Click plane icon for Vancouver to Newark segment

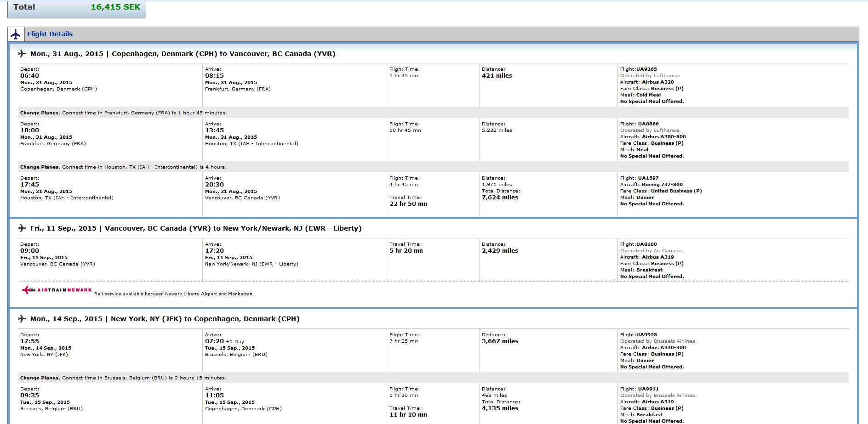click(x=22, y=228)
